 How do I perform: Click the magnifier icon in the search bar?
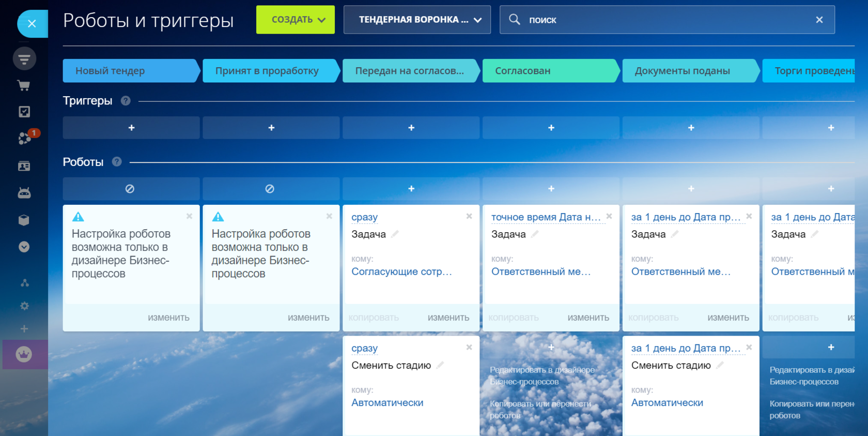click(515, 20)
